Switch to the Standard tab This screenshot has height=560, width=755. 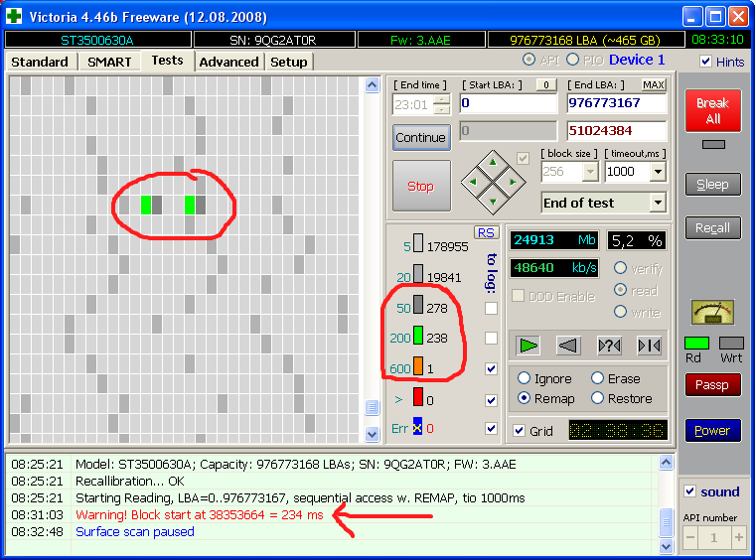click(x=40, y=63)
